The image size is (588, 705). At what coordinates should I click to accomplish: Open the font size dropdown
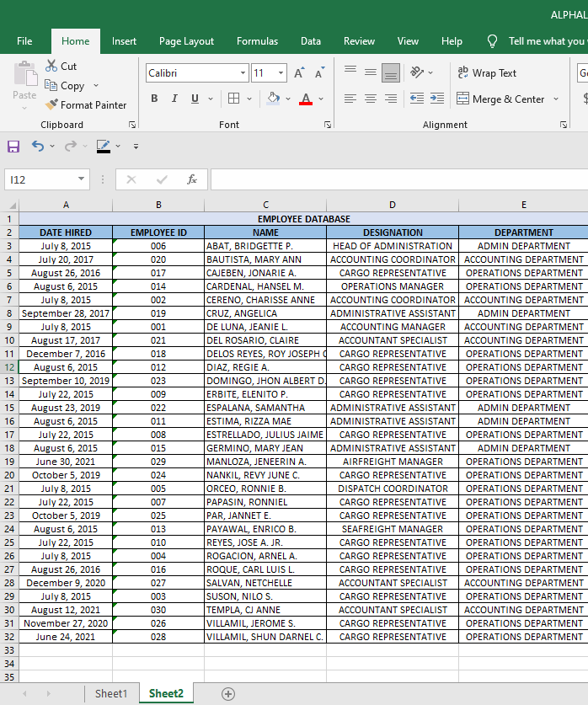click(281, 73)
